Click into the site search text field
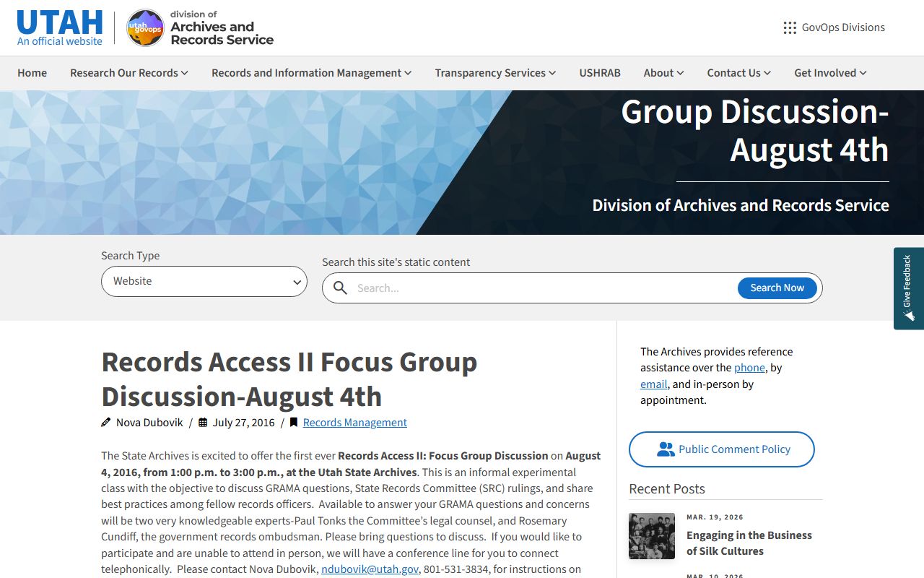 541,288
